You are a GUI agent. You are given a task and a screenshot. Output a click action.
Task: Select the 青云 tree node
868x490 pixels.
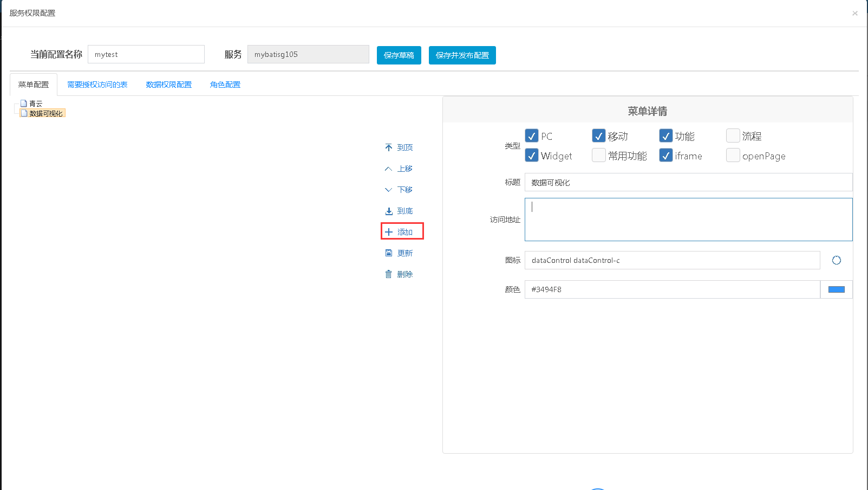coord(36,104)
